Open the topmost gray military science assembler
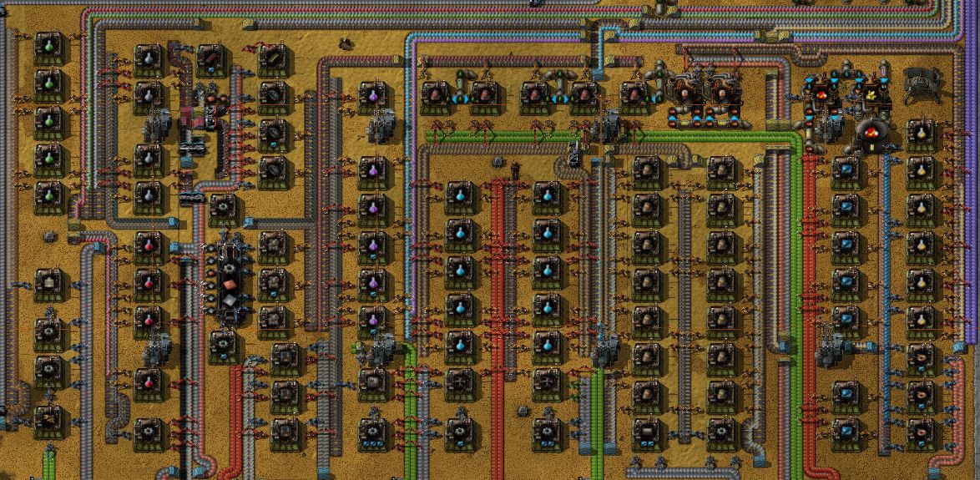 pos(149,61)
